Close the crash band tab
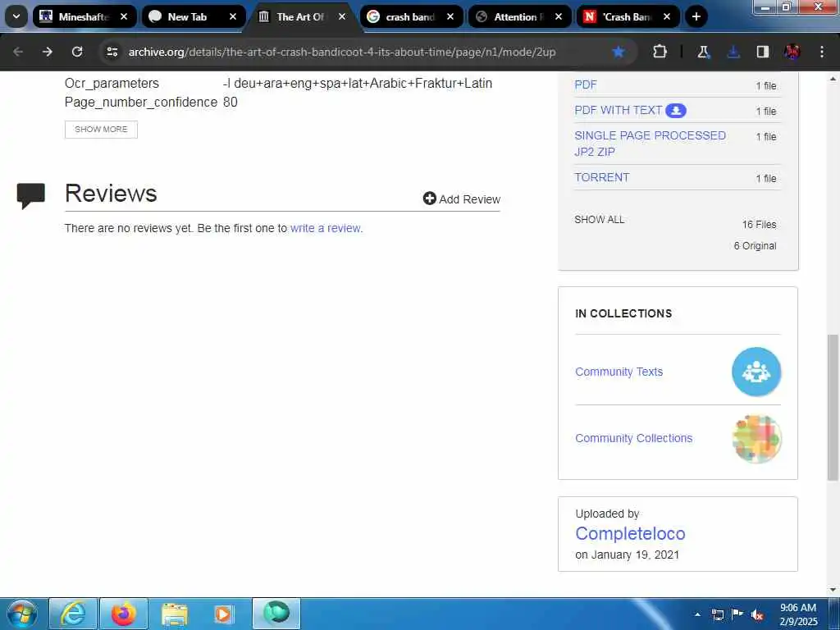840x630 pixels. 450,16
